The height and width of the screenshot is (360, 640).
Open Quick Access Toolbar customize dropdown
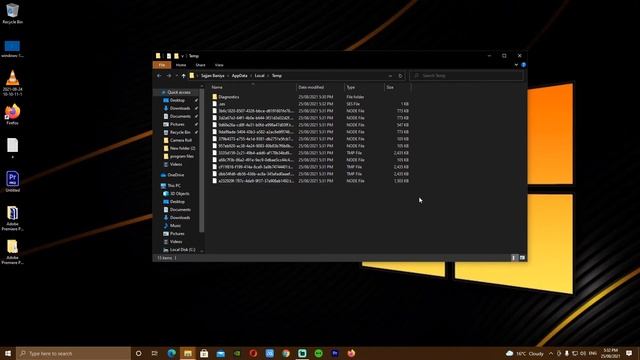[182, 56]
